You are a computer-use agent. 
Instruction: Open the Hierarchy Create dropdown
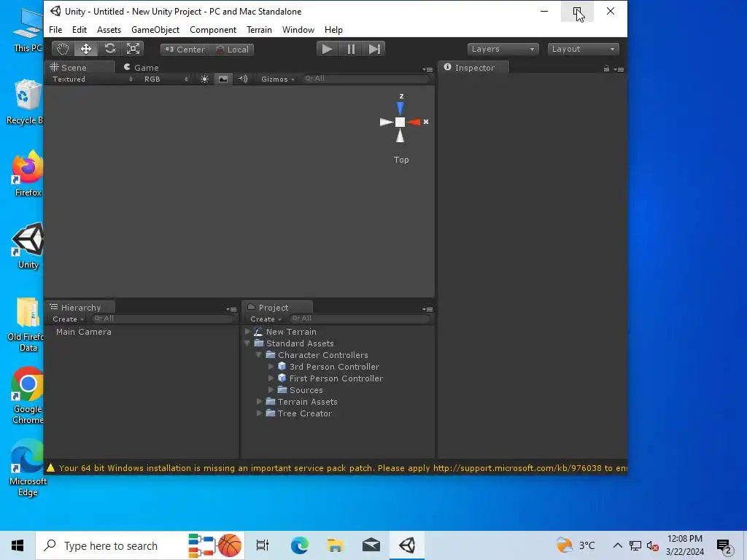pos(68,319)
